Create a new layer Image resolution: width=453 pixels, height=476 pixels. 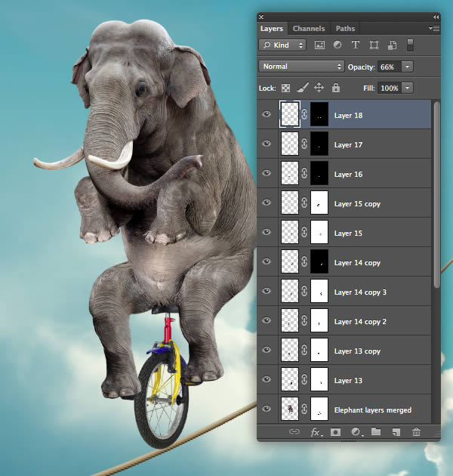[396, 432]
